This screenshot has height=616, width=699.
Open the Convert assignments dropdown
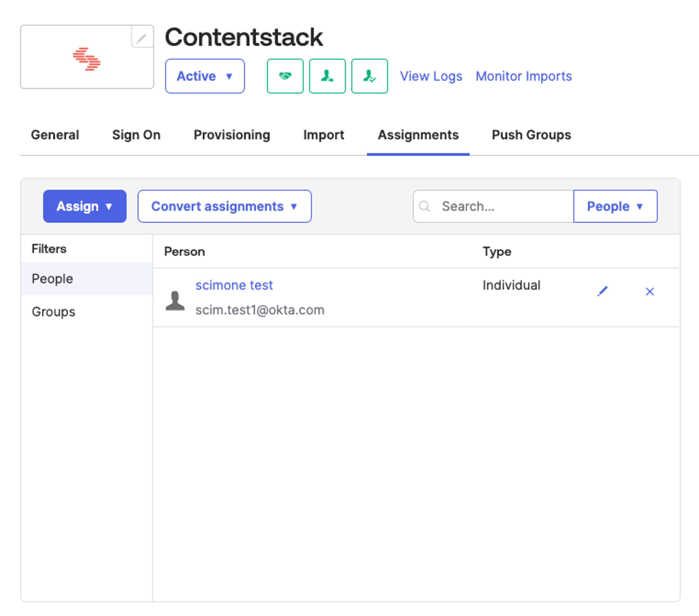pyautogui.click(x=225, y=206)
